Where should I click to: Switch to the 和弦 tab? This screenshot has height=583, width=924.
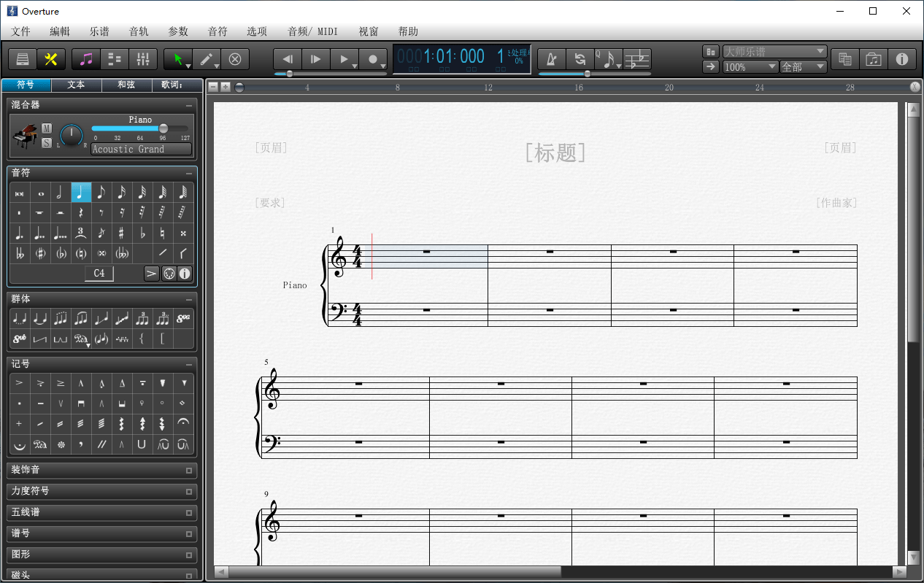click(126, 85)
